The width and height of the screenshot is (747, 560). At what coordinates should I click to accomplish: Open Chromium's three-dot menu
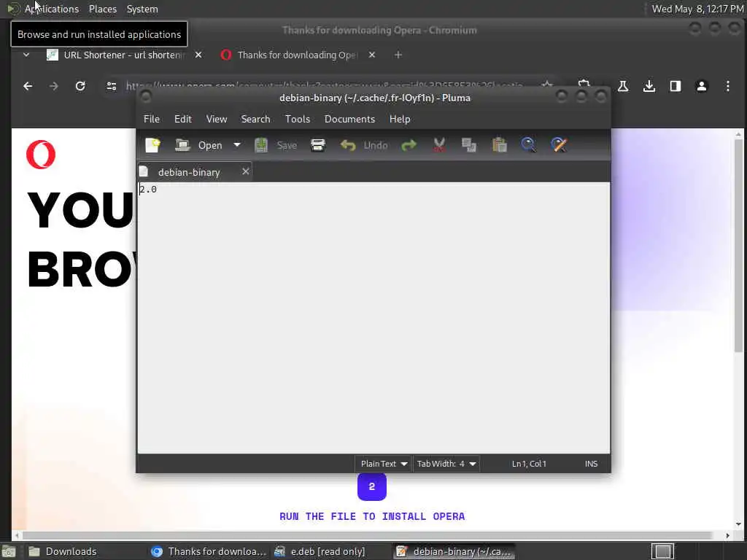click(727, 86)
